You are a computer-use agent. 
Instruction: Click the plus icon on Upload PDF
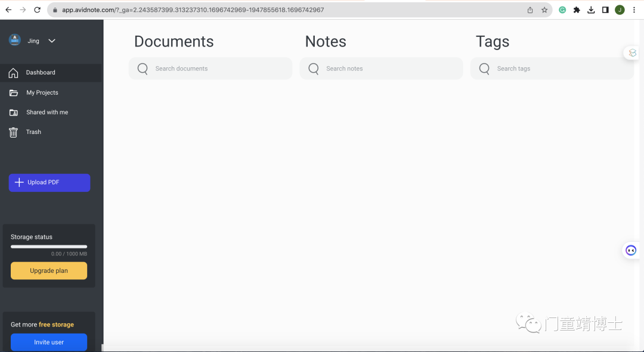coord(19,182)
